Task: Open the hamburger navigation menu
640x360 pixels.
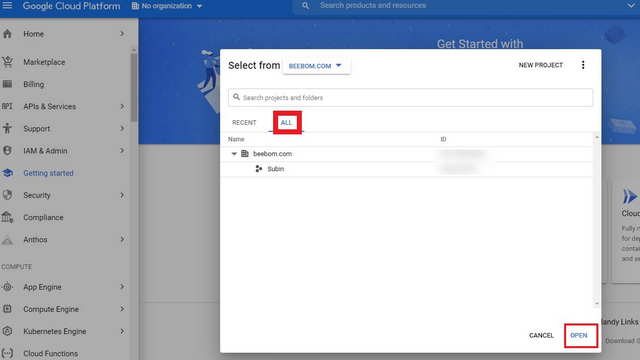Action: click(7, 6)
